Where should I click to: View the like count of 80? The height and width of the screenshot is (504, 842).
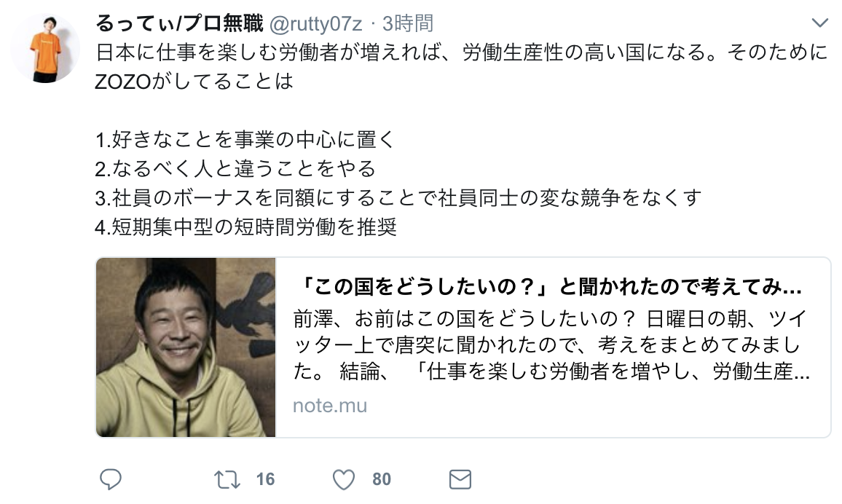(382, 479)
